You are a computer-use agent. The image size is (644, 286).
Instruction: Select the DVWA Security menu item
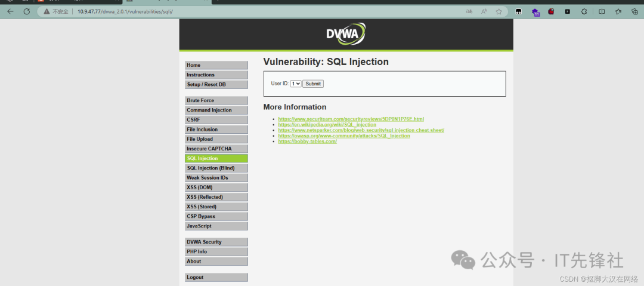coord(216,242)
